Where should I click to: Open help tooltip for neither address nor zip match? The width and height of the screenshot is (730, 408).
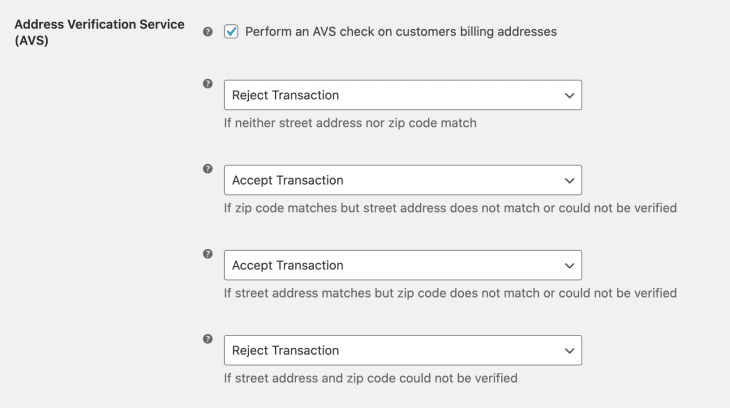[x=208, y=84]
